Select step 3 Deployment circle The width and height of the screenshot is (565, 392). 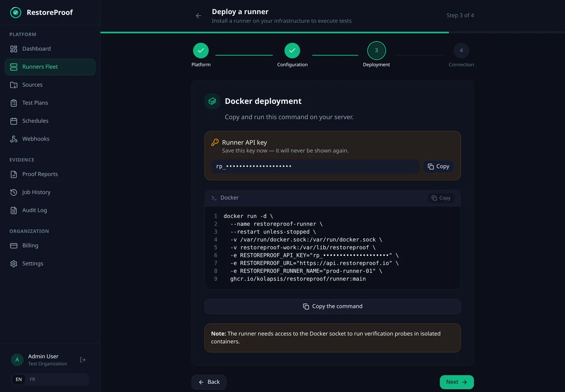(377, 51)
